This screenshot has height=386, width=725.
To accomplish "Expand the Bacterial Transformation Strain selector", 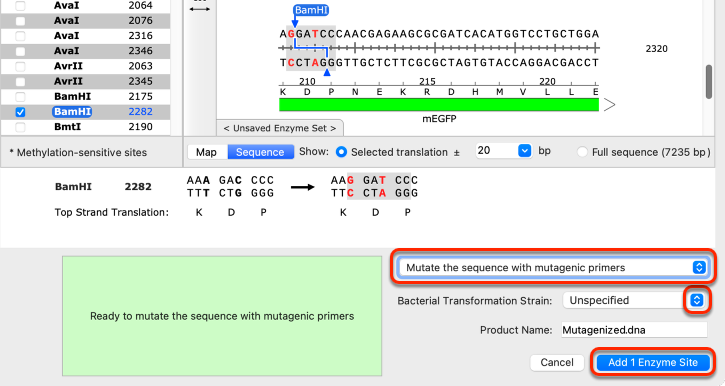I will [x=696, y=300].
